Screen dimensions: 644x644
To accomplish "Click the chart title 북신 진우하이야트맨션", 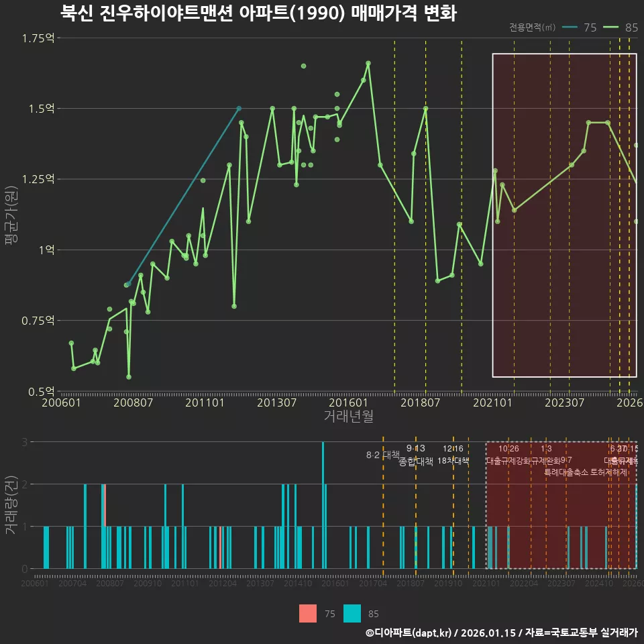I will tap(147, 13).
